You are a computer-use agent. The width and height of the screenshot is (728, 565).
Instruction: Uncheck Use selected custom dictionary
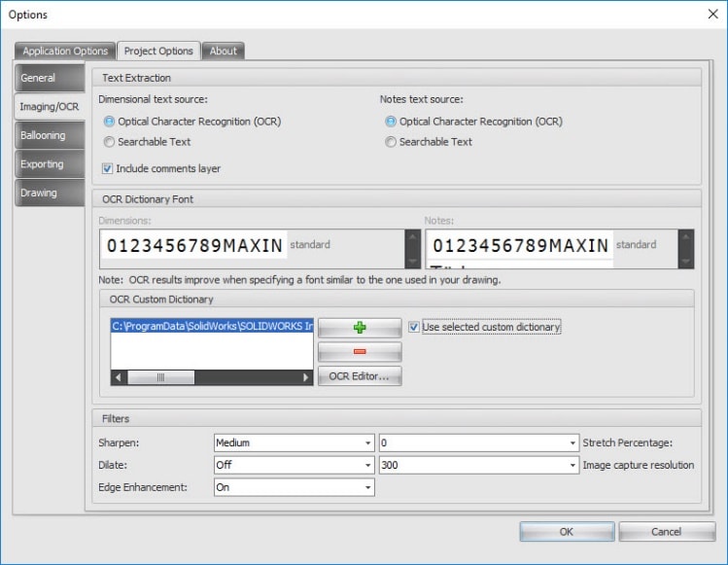click(414, 327)
